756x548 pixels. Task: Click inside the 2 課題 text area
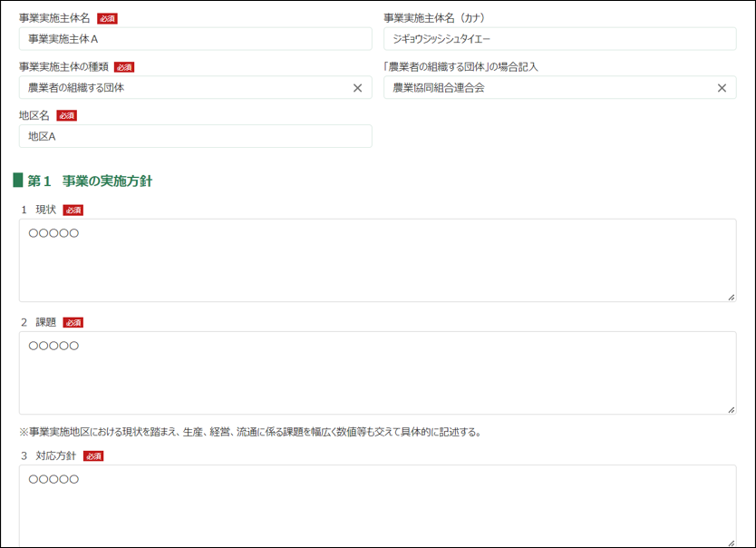click(x=377, y=376)
